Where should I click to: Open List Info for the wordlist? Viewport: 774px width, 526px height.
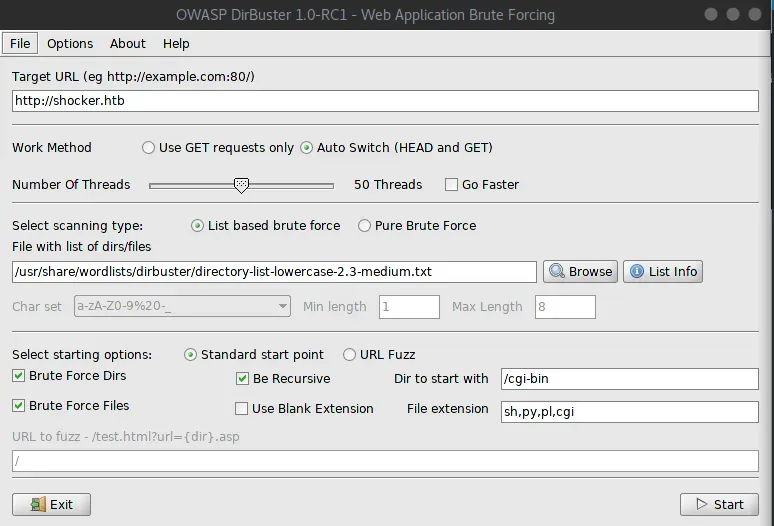point(662,271)
